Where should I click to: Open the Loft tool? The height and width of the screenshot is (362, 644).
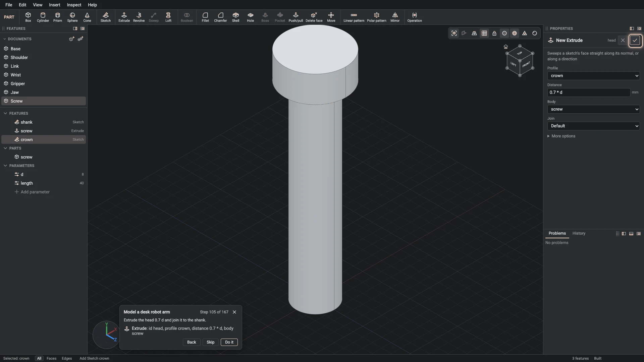tap(168, 17)
